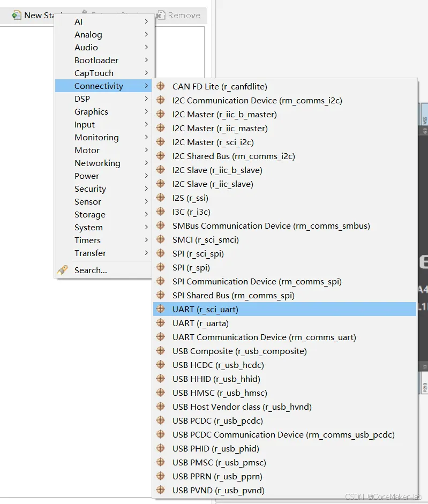Image resolution: width=428 pixels, height=504 pixels.
Task: Click the SMCI r_sci_smci icon
Action: [x=161, y=239]
